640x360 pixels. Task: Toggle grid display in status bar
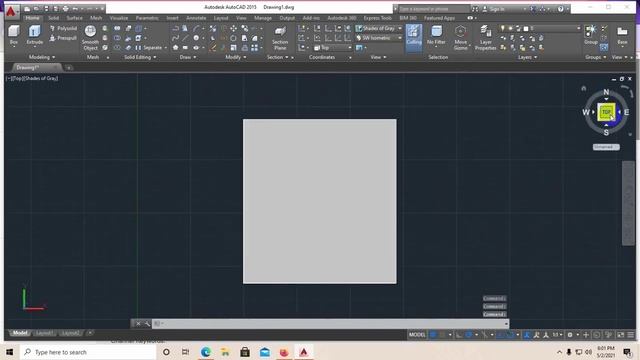point(433,335)
